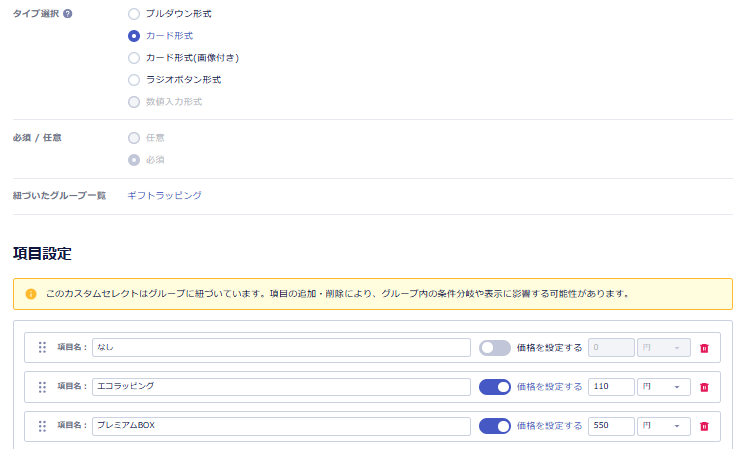Delete the プレミアムBOX item with trash icon
This screenshot has width=741, height=449.
click(x=704, y=426)
